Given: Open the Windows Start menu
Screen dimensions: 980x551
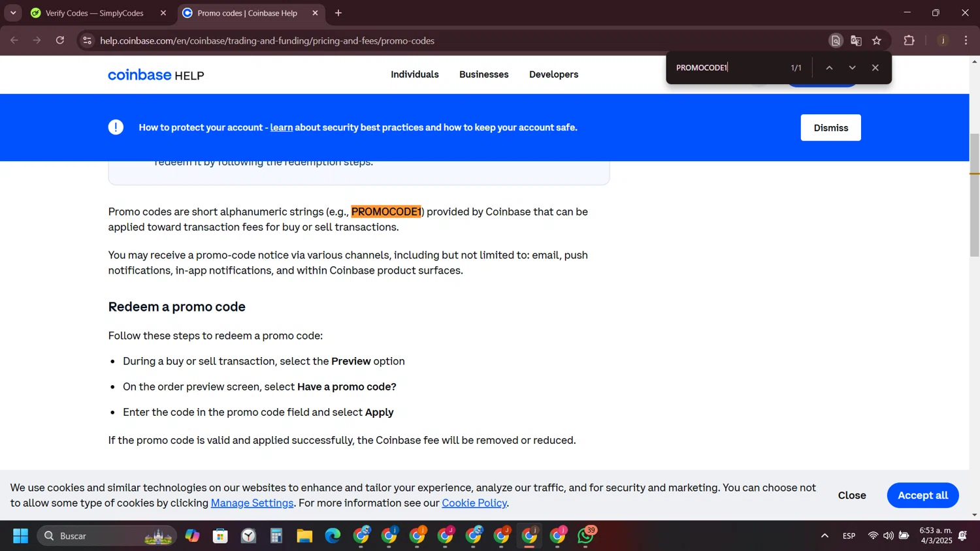Looking at the screenshot, I should click(20, 536).
